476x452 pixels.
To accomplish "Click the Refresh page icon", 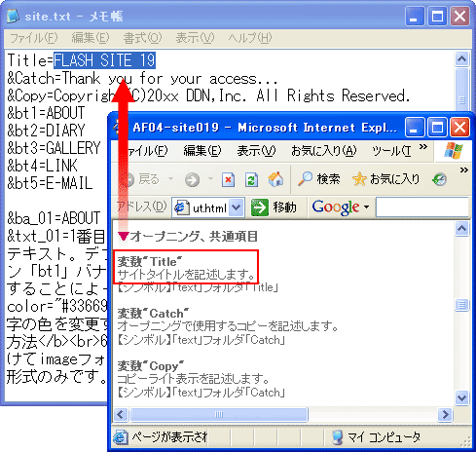I will [251, 179].
